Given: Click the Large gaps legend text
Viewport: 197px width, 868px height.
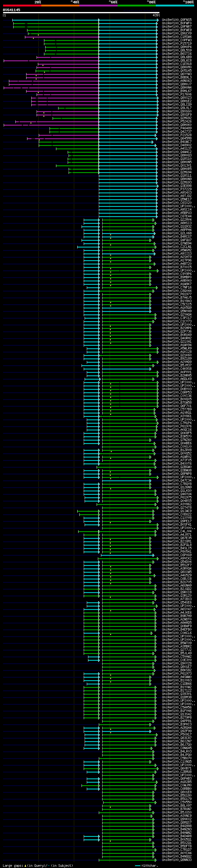Looking at the screenshot, I should tap(38, 865).
